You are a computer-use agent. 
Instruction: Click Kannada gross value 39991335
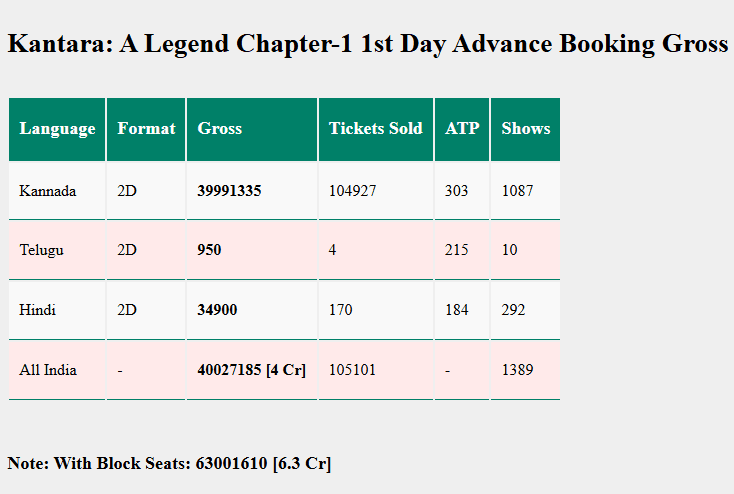(230, 190)
